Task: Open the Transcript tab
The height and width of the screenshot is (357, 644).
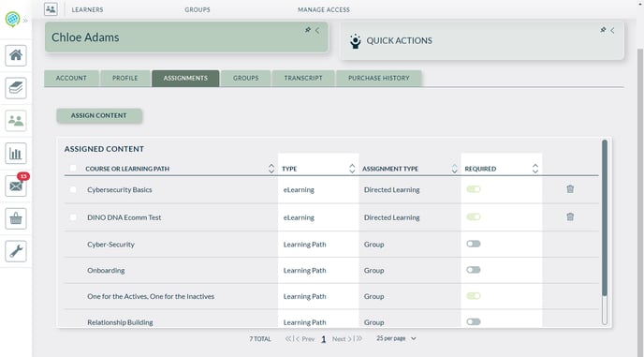Action: [x=303, y=78]
